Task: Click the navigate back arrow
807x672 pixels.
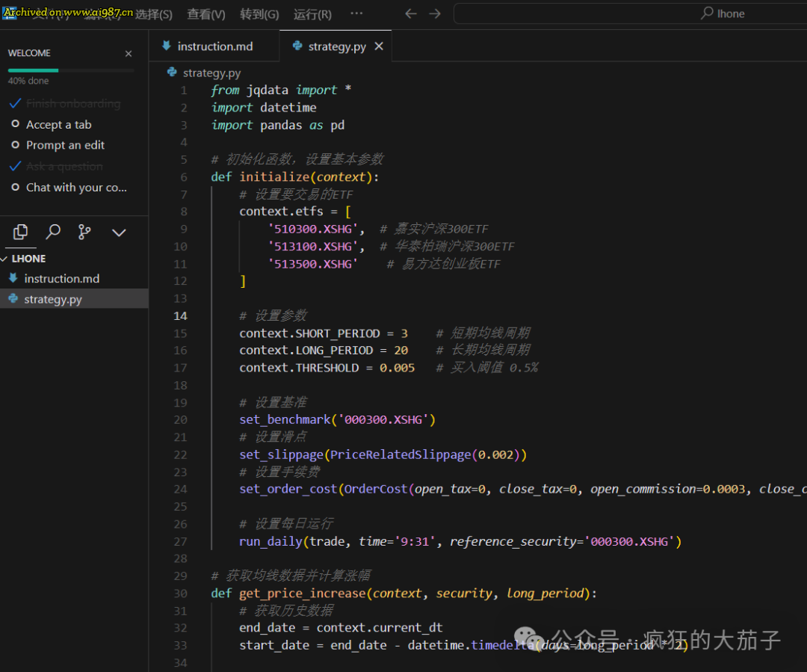Action: (410, 13)
